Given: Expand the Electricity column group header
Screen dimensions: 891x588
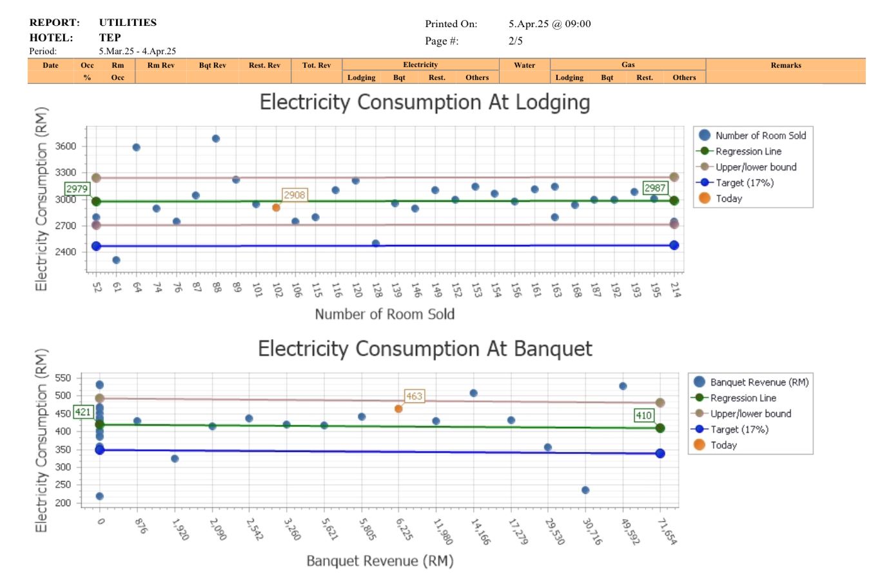Looking at the screenshot, I should [420, 64].
